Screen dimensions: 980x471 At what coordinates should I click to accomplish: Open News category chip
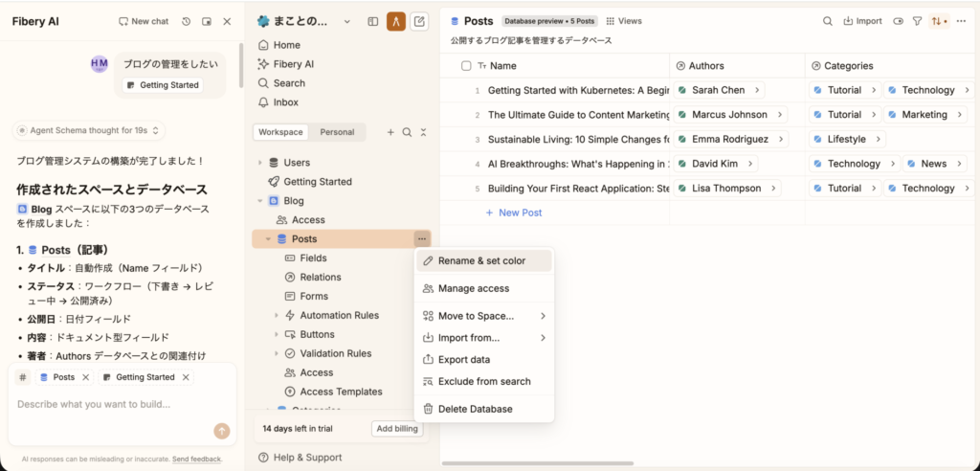pyautogui.click(x=935, y=164)
